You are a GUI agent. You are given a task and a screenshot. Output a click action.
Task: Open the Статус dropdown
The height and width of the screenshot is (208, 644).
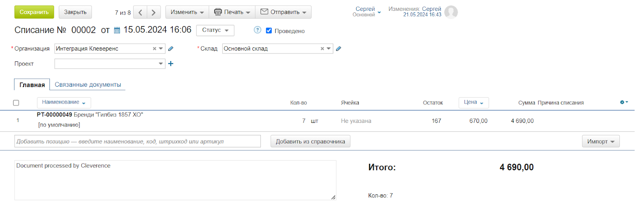click(x=215, y=30)
